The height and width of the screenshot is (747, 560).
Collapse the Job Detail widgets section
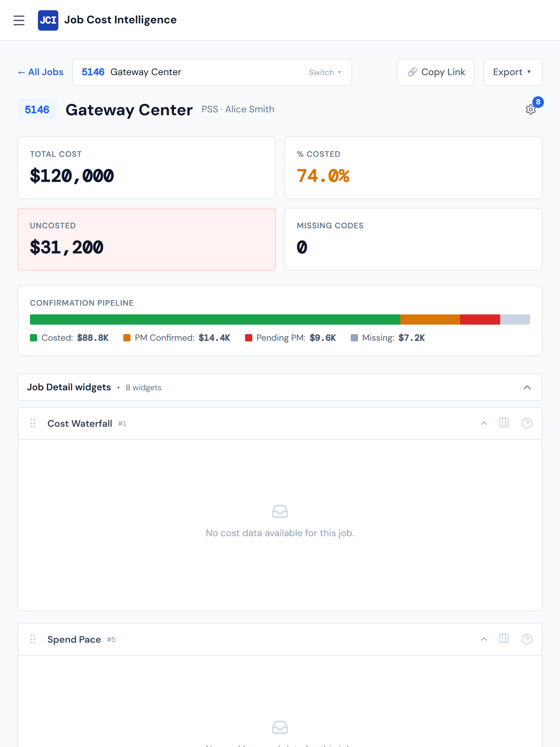pyautogui.click(x=527, y=387)
